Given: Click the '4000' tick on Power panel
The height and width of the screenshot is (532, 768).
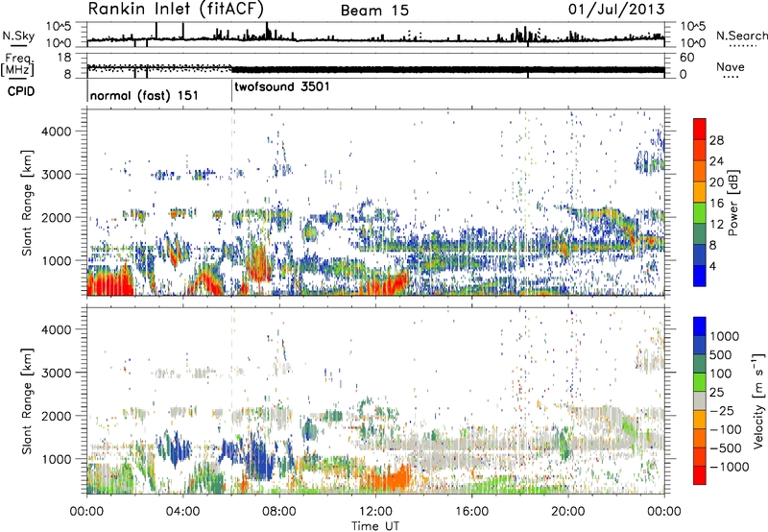Looking at the screenshot, I should click(57, 132).
